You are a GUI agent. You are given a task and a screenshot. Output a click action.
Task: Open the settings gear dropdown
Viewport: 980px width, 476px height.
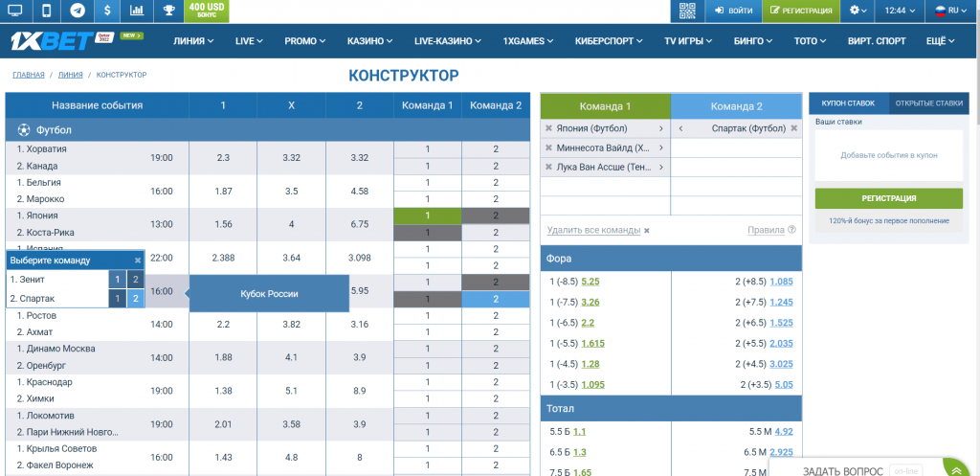[858, 11]
